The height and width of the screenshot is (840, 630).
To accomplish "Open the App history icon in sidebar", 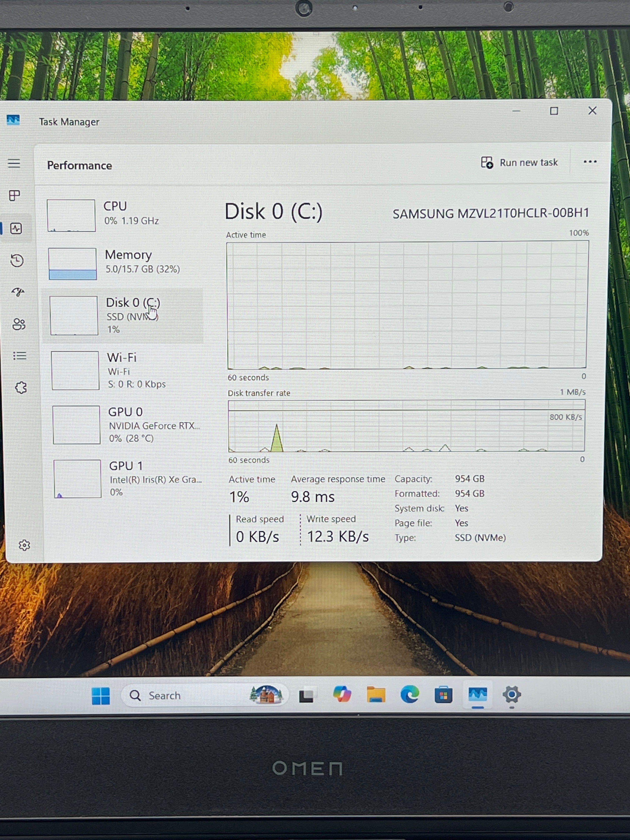I will [17, 260].
